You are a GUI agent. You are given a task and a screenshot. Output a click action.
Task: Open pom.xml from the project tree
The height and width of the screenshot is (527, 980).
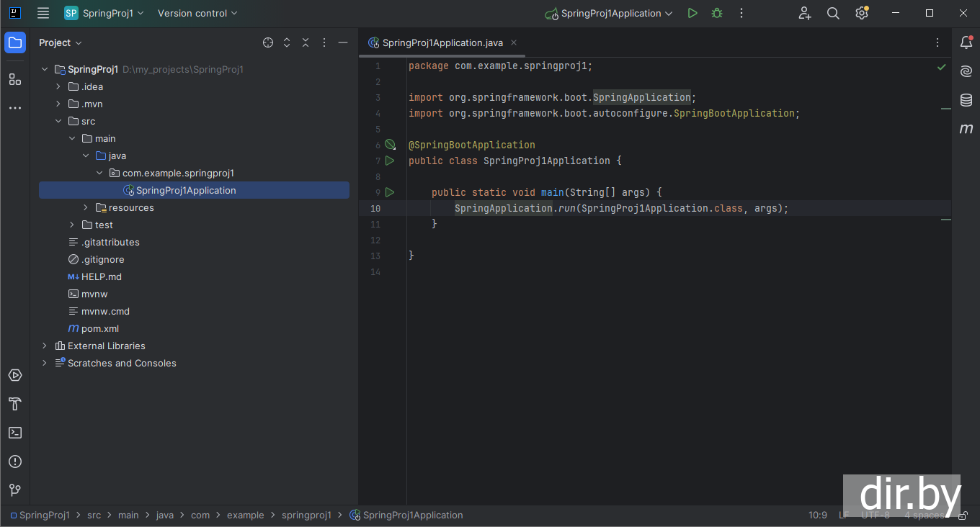point(99,328)
